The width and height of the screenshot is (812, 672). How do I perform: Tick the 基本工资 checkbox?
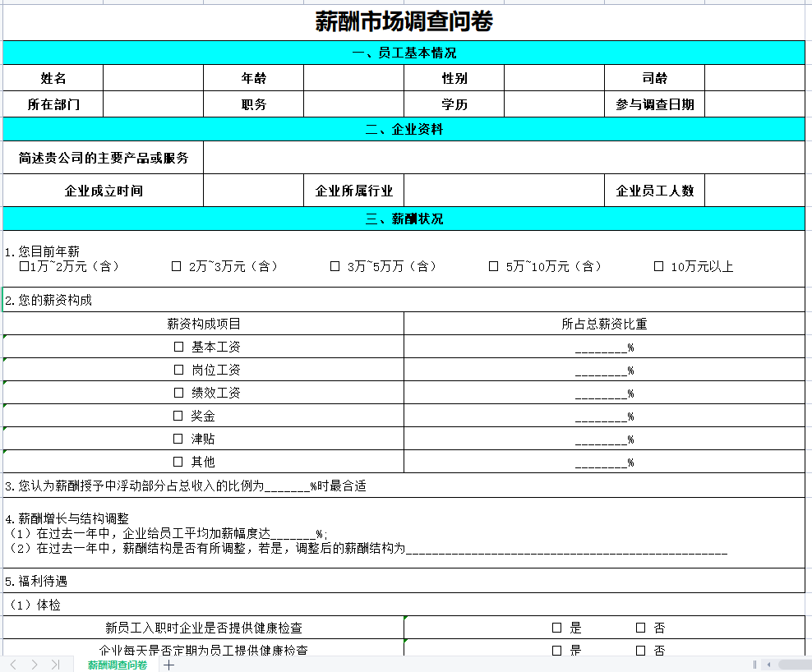tap(178, 347)
